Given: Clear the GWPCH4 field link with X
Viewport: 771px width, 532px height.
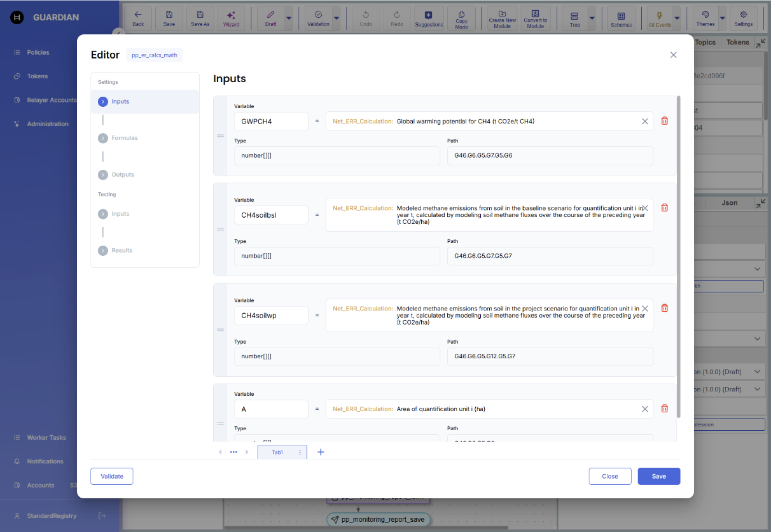Looking at the screenshot, I should tap(644, 121).
